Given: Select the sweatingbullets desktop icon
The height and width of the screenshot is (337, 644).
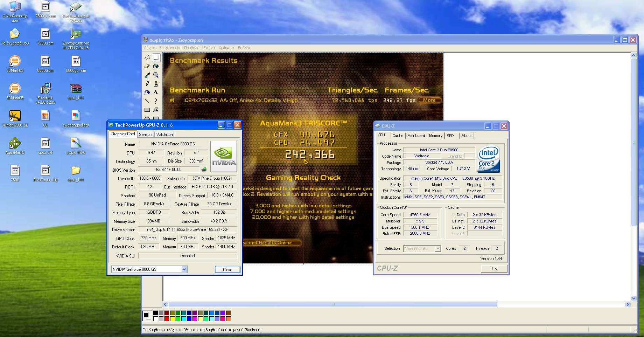Looking at the screenshot, I should (x=76, y=119).
